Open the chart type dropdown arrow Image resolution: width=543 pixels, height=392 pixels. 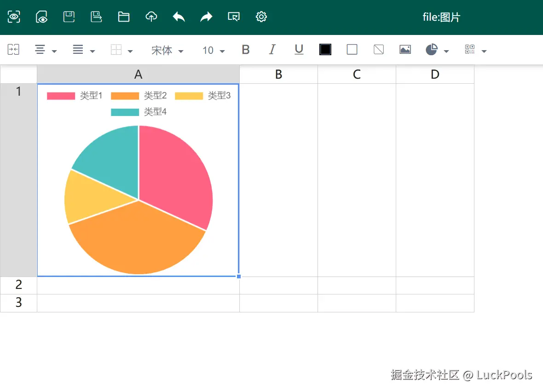pyautogui.click(x=446, y=51)
